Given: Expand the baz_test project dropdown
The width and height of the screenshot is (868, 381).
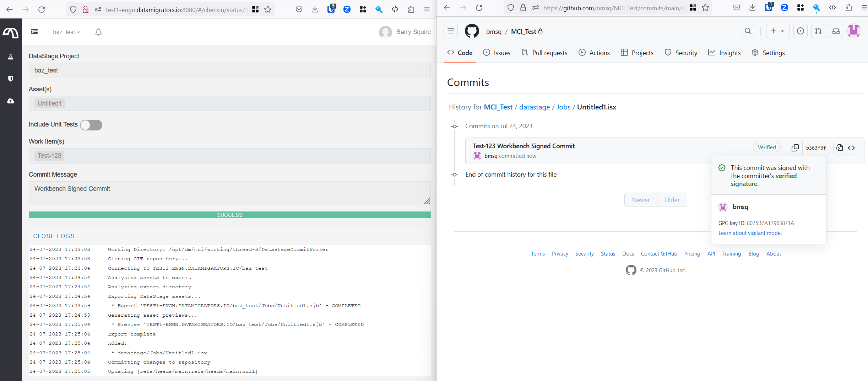Looking at the screenshot, I should [66, 32].
